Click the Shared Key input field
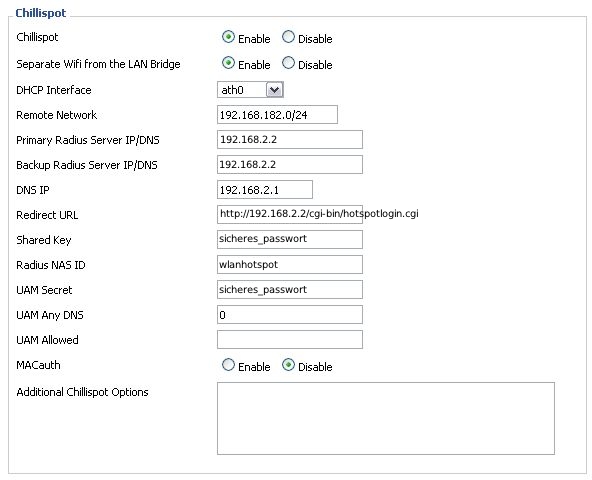 [x=290, y=239]
